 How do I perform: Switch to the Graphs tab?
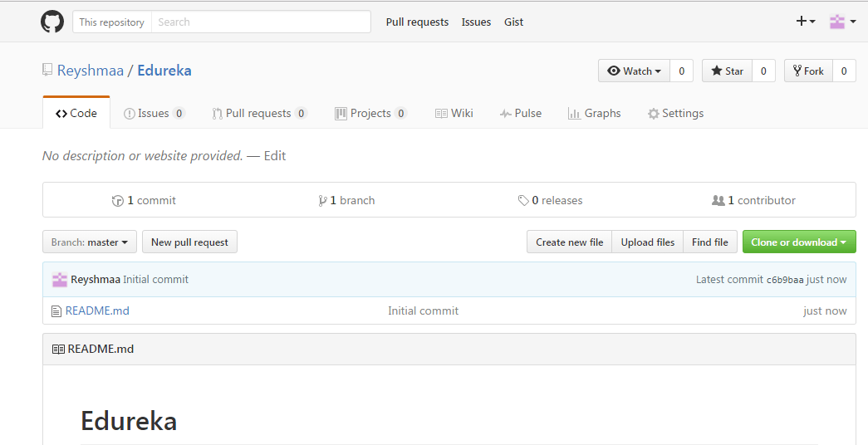point(595,113)
